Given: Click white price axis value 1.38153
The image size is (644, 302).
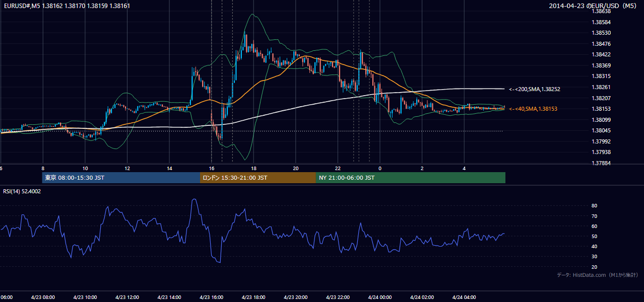Looking at the screenshot, I should coord(600,109).
